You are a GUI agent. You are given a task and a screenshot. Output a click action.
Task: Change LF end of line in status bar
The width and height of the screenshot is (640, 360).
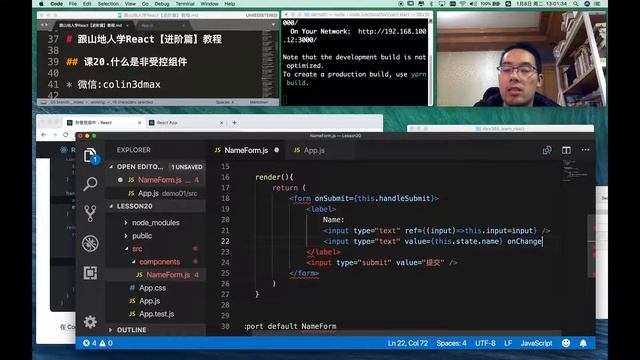pyautogui.click(x=508, y=343)
